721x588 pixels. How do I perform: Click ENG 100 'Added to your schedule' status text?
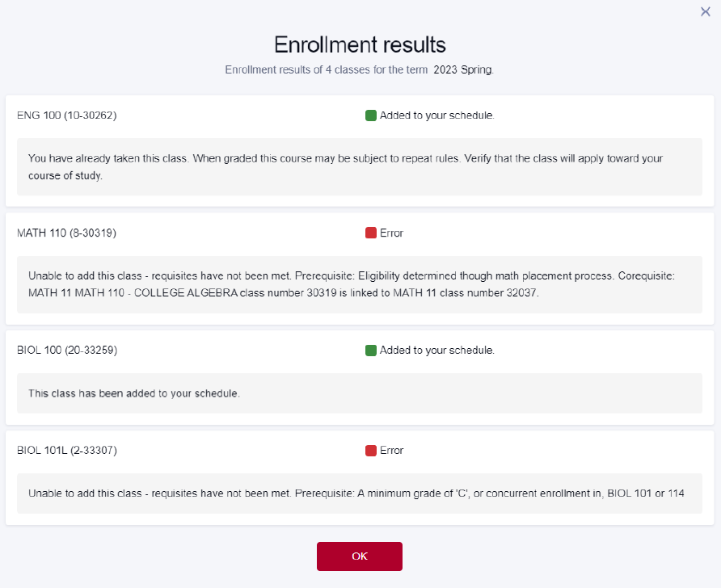pyautogui.click(x=436, y=115)
